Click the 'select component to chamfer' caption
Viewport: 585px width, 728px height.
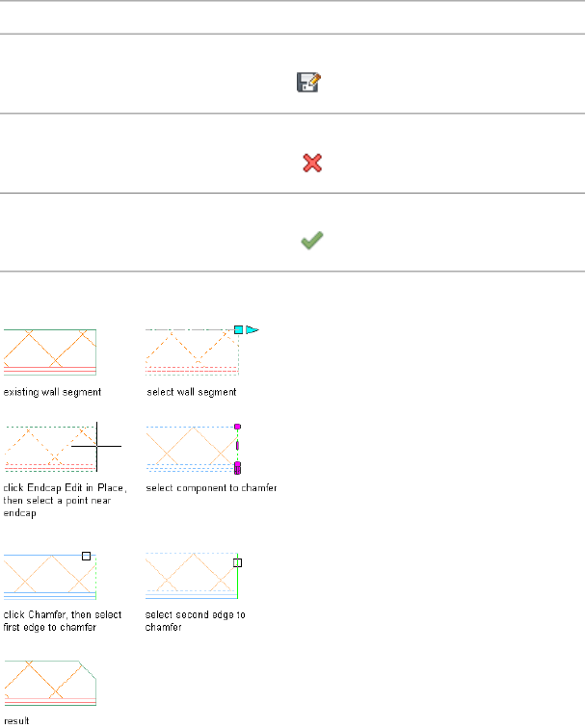tap(211, 488)
